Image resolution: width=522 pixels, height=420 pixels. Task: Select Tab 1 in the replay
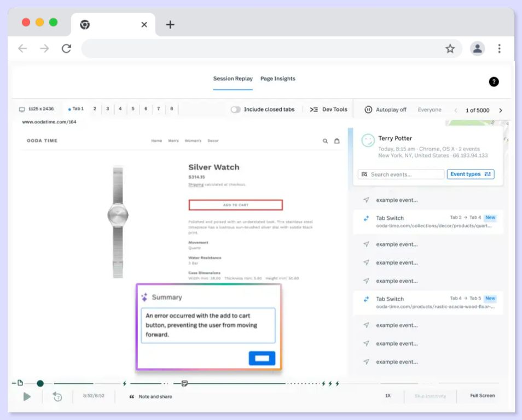coord(76,109)
